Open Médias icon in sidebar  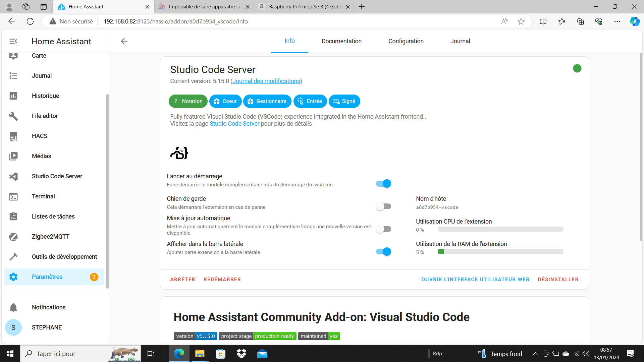[x=13, y=156]
